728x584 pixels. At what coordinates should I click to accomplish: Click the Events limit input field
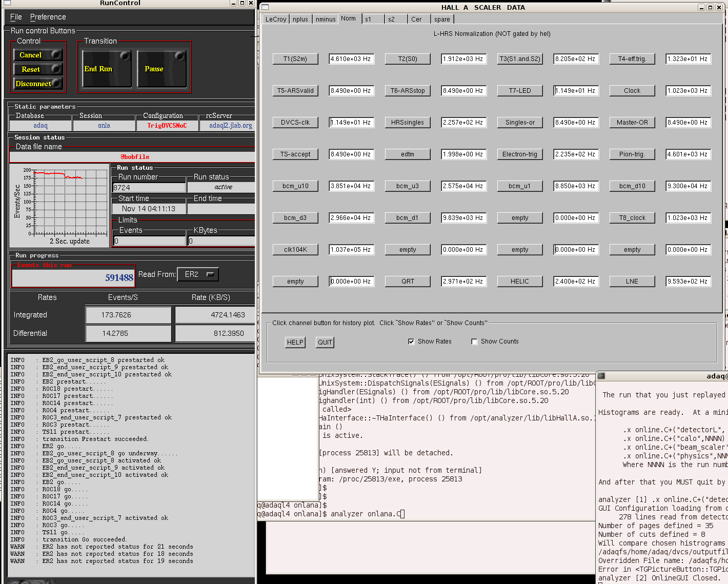tap(149, 241)
